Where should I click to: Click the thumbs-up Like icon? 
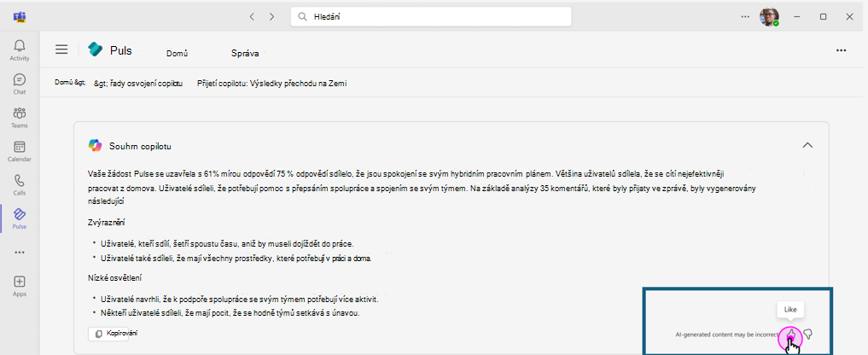tap(792, 335)
